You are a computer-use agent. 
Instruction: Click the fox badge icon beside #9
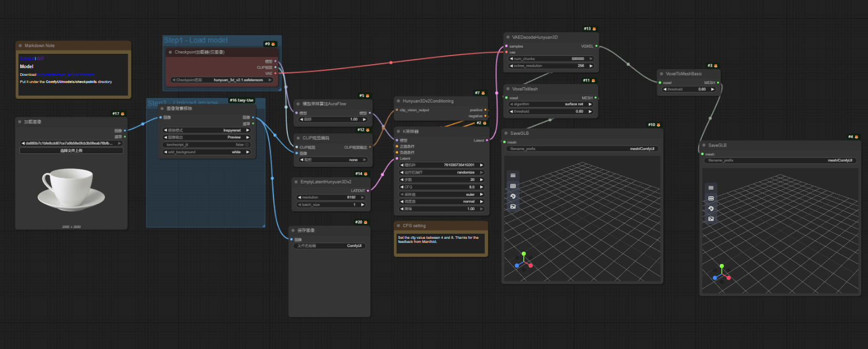point(273,44)
